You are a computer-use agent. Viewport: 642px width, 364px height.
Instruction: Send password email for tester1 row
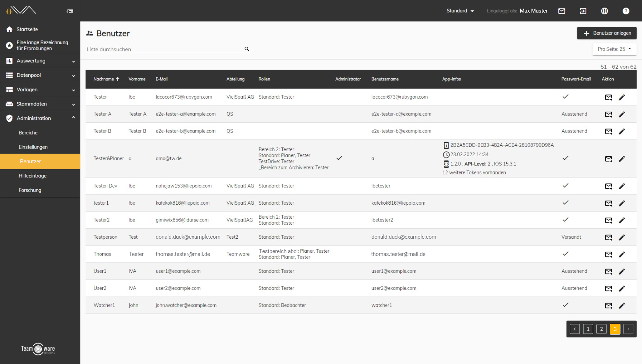coord(609,203)
